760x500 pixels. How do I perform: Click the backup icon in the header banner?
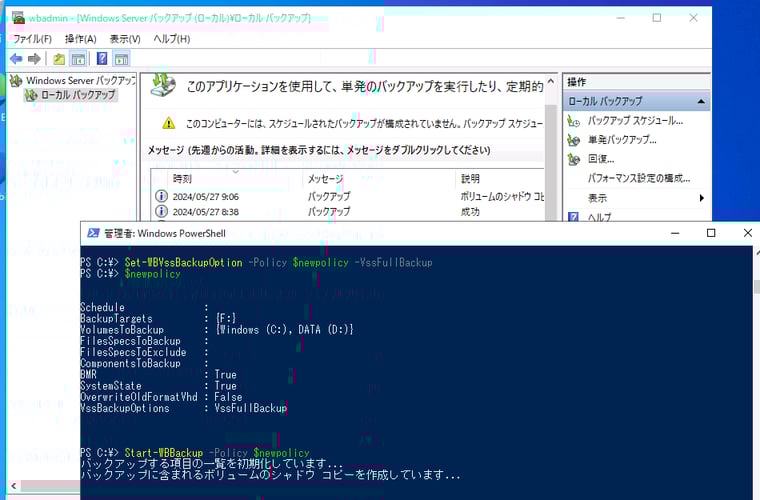pyautogui.click(x=163, y=84)
